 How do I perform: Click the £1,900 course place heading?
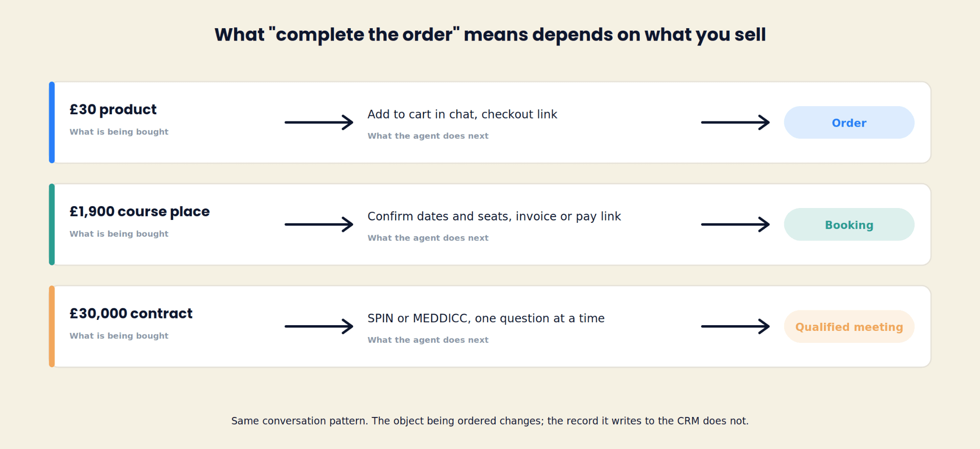pos(139,211)
